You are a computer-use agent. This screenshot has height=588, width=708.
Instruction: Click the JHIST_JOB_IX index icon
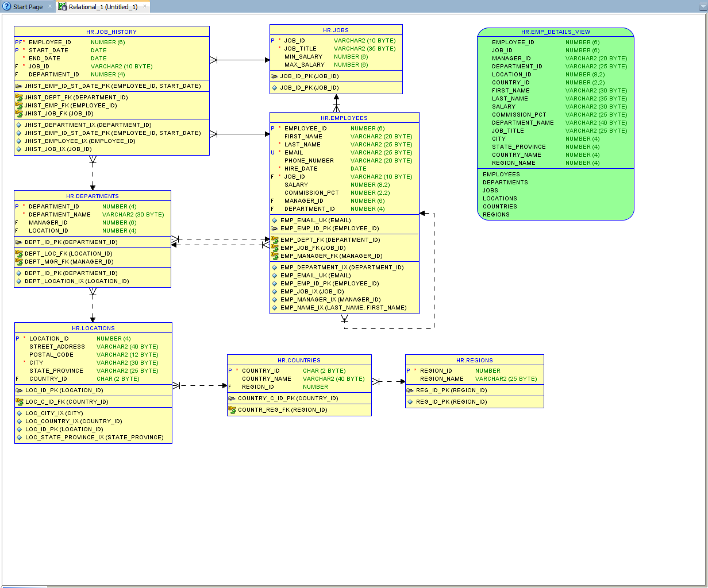(x=19, y=149)
